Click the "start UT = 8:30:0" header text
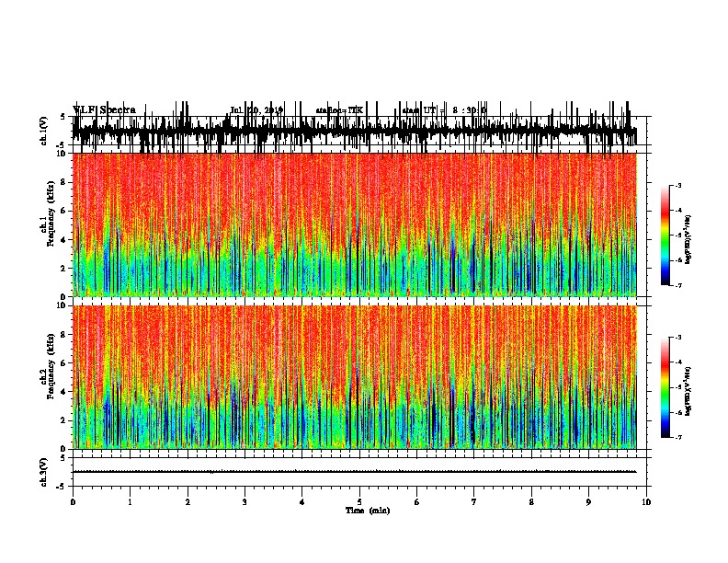This screenshot has height=563, width=728. click(444, 110)
